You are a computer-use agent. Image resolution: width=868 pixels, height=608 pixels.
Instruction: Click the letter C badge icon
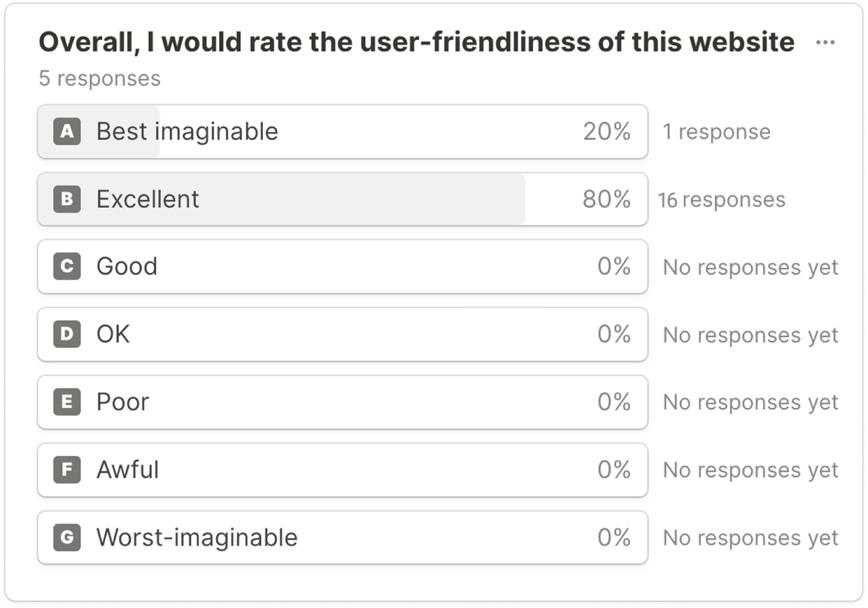(67, 266)
